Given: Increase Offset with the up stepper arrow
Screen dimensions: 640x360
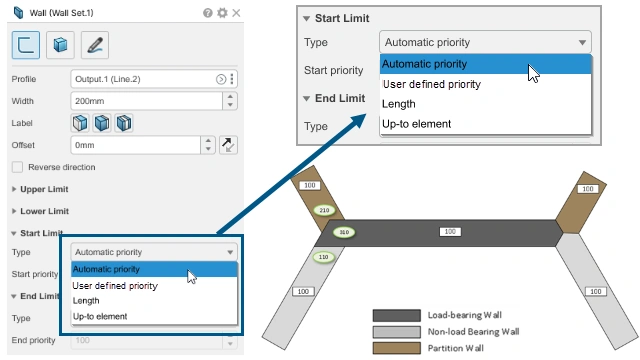Looking at the screenshot, I should point(208,141).
